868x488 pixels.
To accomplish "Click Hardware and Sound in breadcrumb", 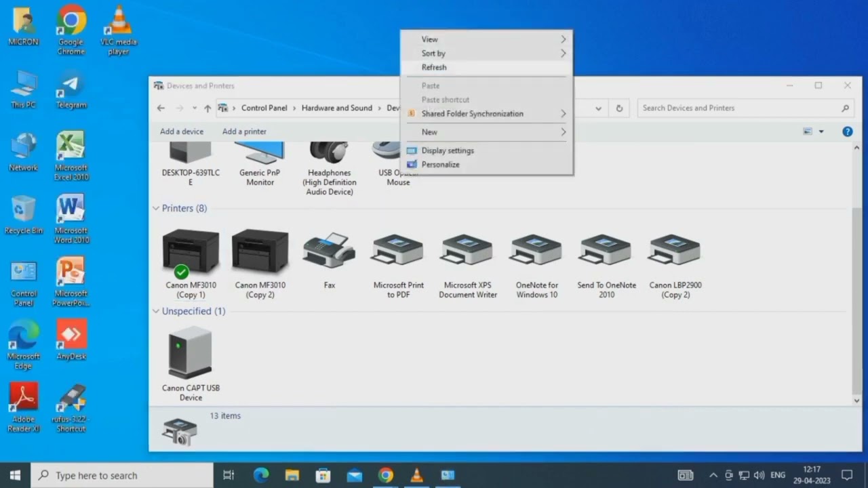I will [337, 108].
